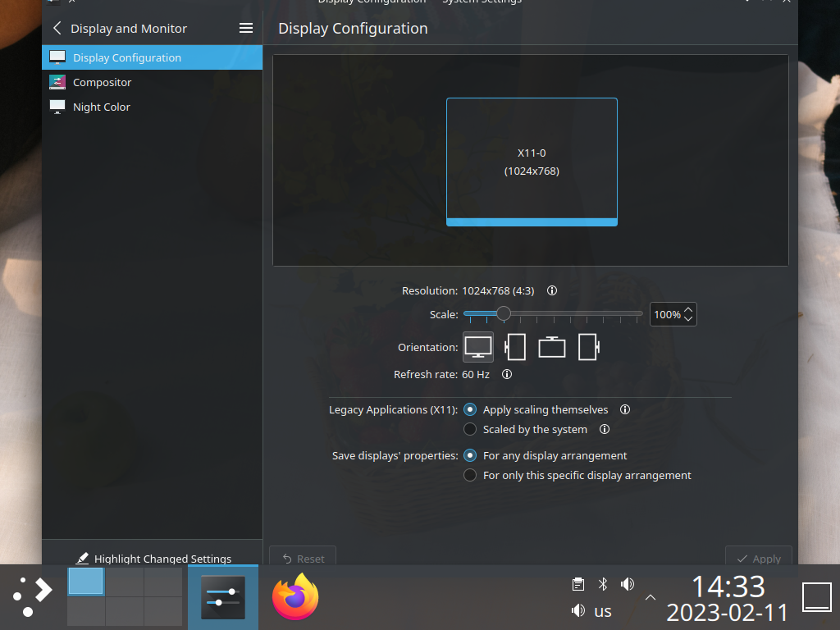Viewport: 840px width, 630px height.
Task: Set upside-down orientation
Action: pos(552,347)
